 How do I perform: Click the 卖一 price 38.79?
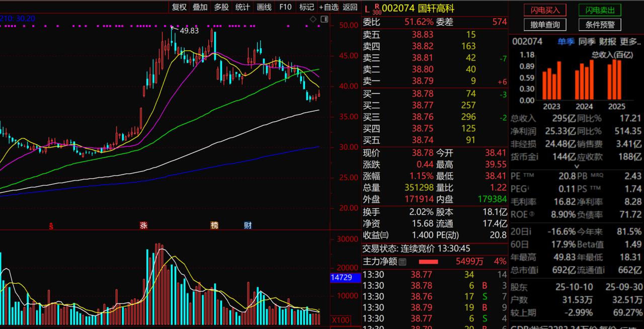tap(422, 81)
